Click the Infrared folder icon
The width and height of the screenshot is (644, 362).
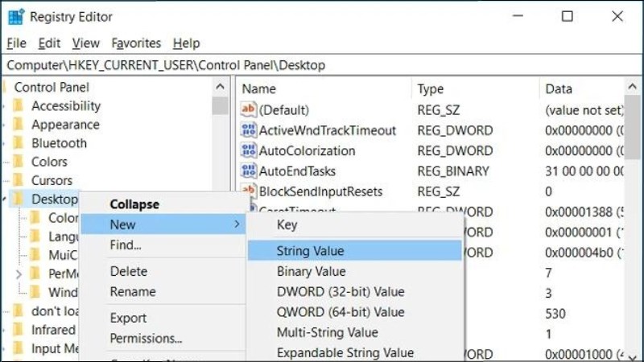[18, 330]
